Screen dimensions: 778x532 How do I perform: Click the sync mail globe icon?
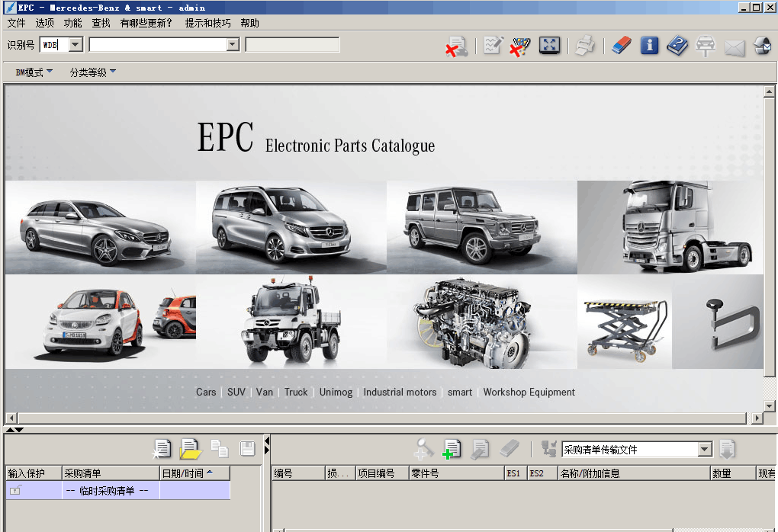coord(763,46)
